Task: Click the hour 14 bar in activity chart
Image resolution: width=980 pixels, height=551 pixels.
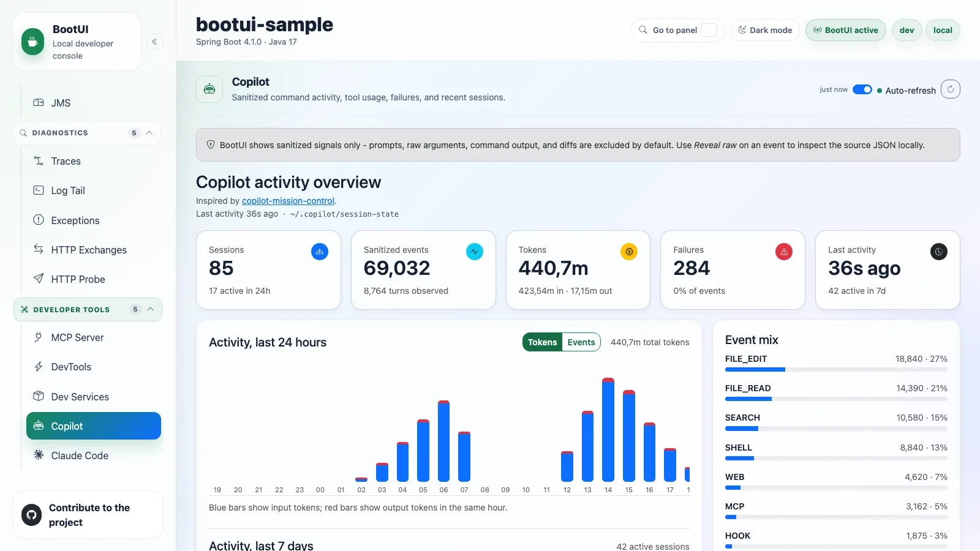Action: (608, 430)
